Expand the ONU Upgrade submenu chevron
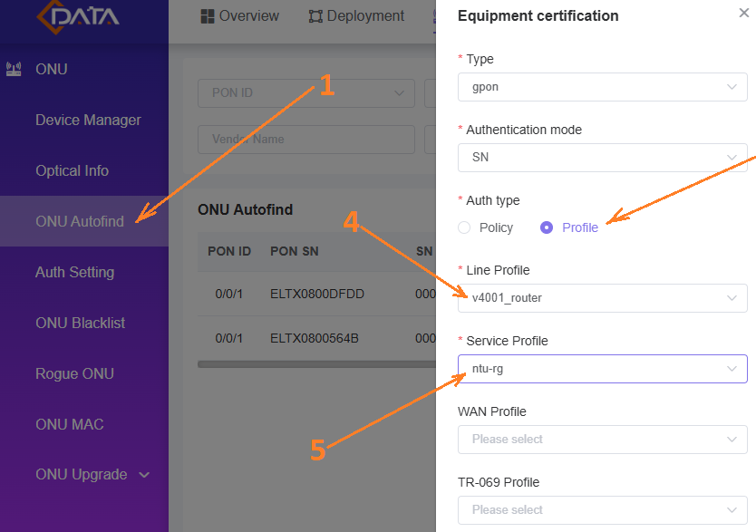The height and width of the screenshot is (532, 756). [x=144, y=474]
